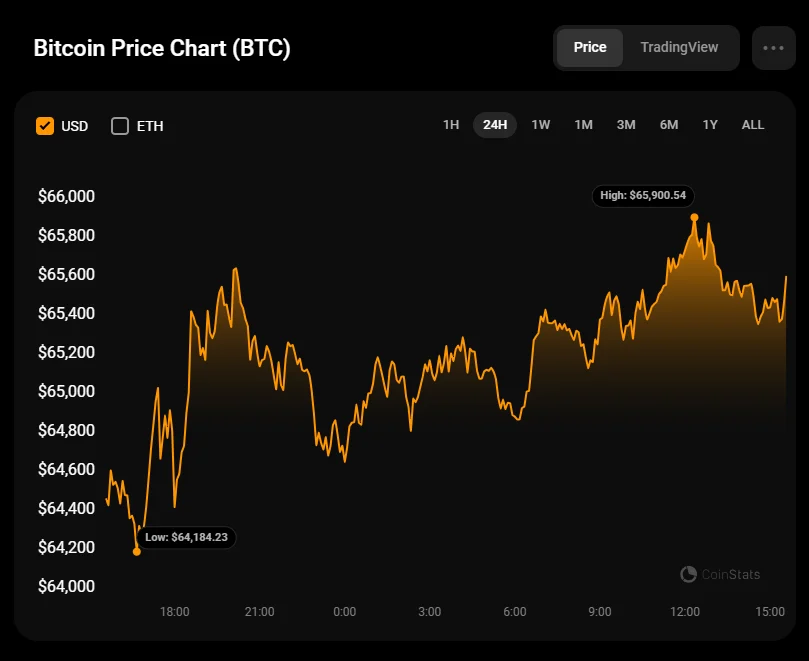809x661 pixels.
Task: Select the 1H time range
Action: [451, 125]
